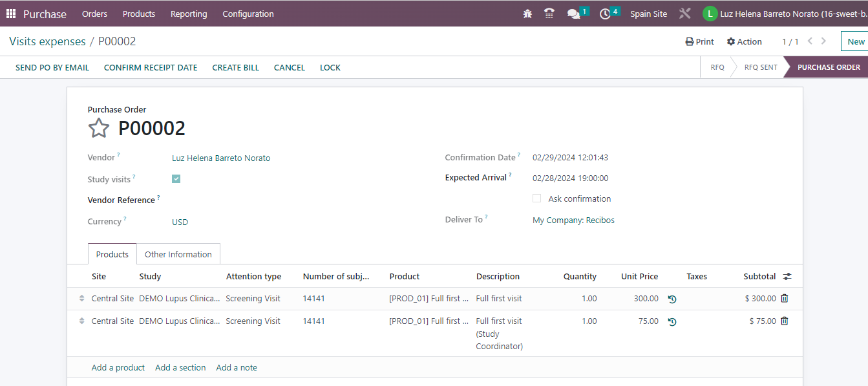Open the apps grid menu icon
Viewport: 868px width, 386px height.
11,14
